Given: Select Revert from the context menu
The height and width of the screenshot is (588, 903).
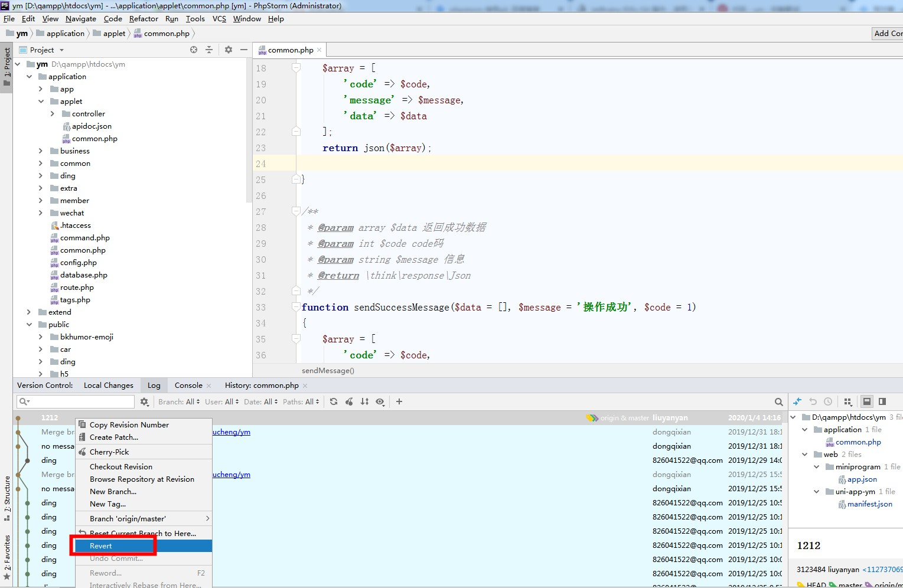Looking at the screenshot, I should pos(101,546).
